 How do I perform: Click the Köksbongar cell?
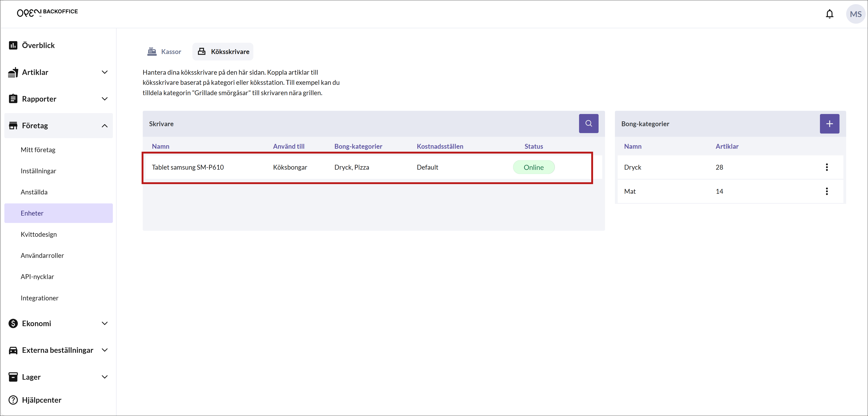[290, 167]
